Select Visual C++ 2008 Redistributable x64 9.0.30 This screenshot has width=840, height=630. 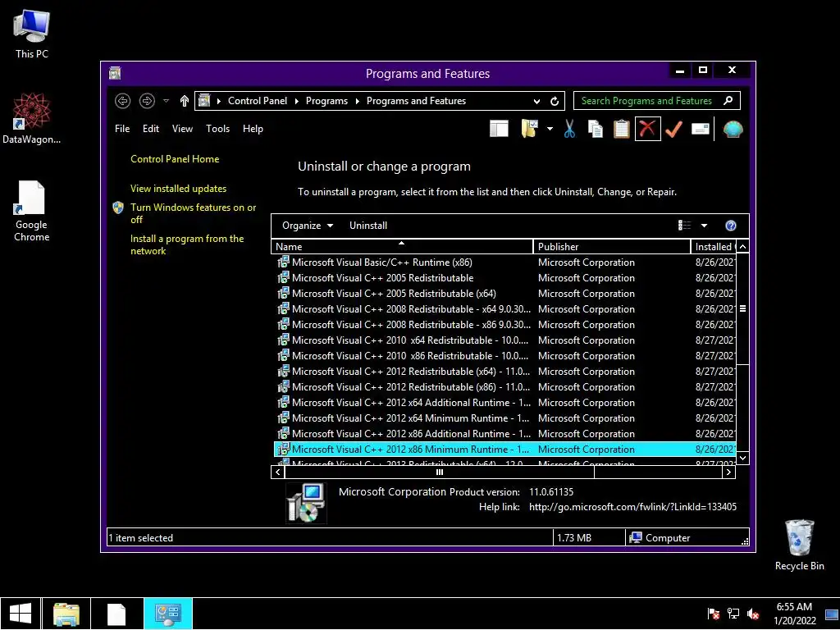click(x=504, y=309)
